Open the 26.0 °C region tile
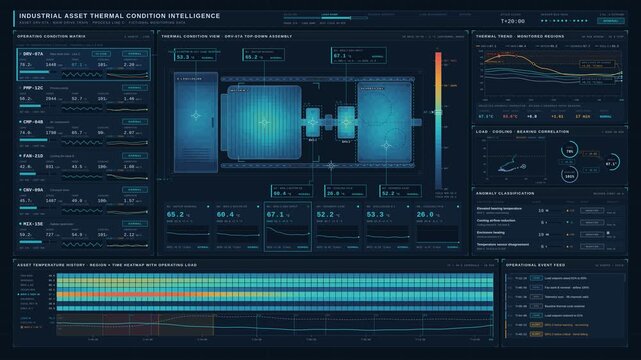This screenshot has height=360, width=641. [437, 226]
